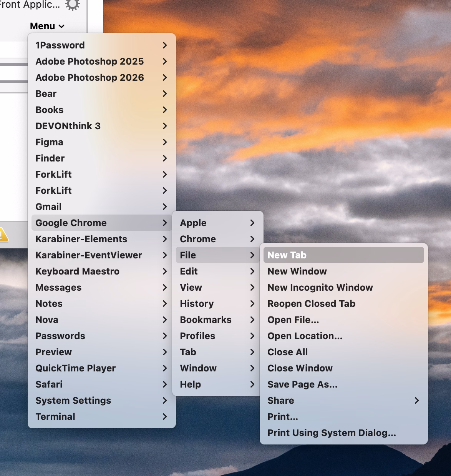Open the Menu dropdown button
This screenshot has width=451, height=476.
point(47,26)
